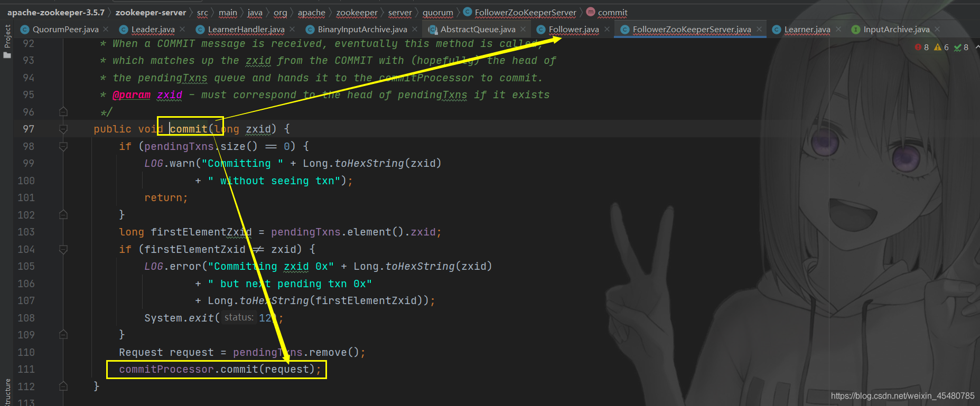Close the Follower.java tab
The height and width of the screenshot is (406, 980).
pos(607,30)
